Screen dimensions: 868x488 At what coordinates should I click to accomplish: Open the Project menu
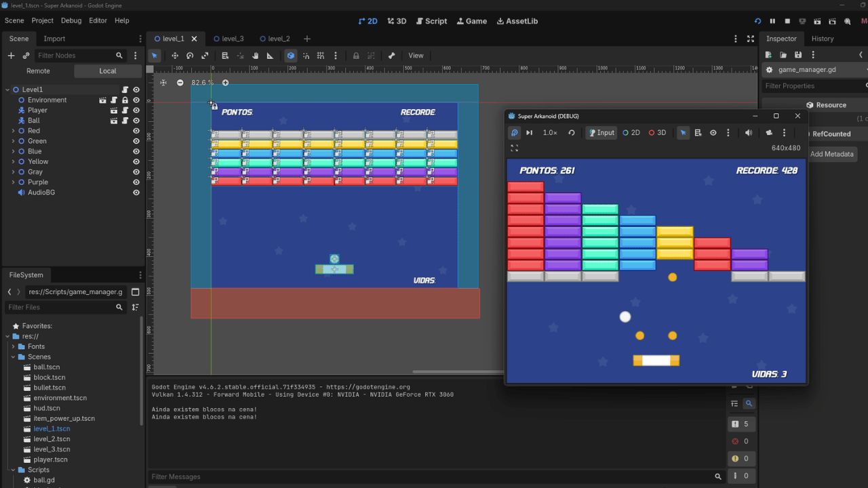coord(42,21)
